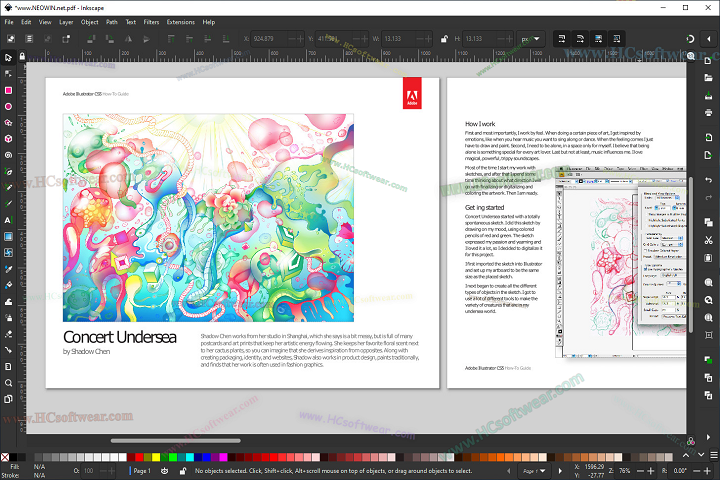This screenshot has width=720, height=480.
Task: Open the Path menu
Action: [112, 22]
